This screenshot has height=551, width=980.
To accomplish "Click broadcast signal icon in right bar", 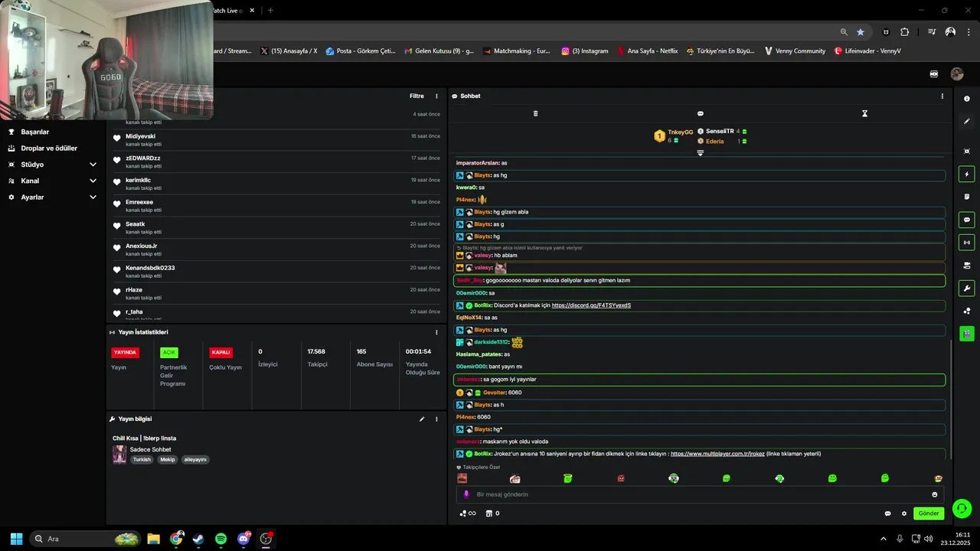I will 967,243.
